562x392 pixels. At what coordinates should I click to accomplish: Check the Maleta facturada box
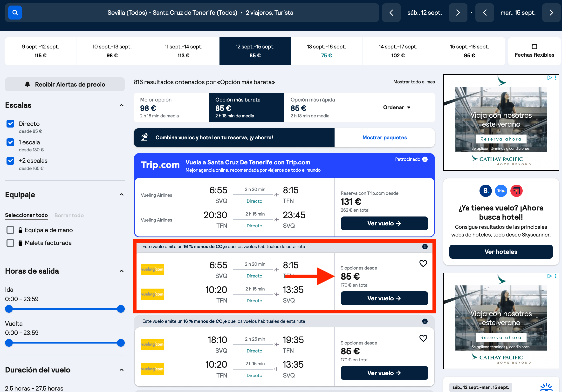(x=10, y=243)
